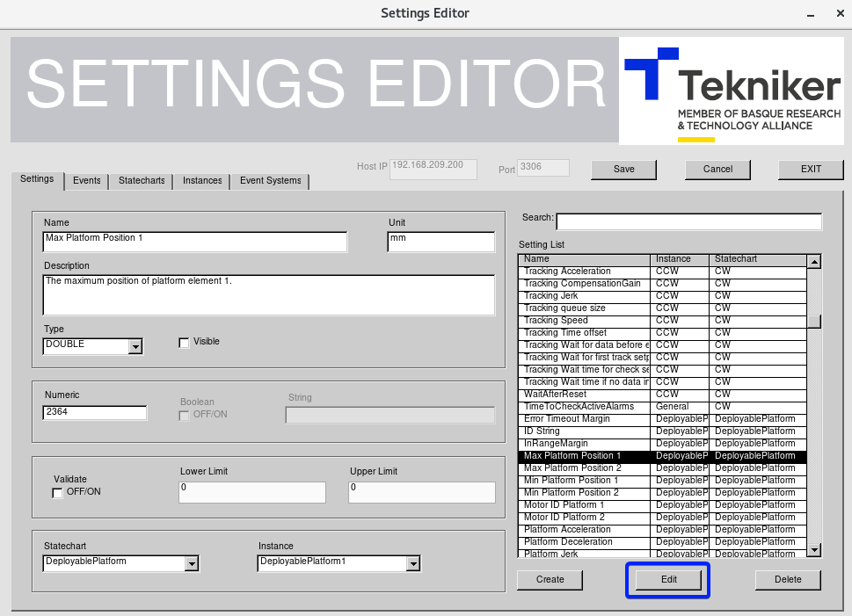The width and height of the screenshot is (852, 616).
Task: Click setting list scroll up arrow
Action: coord(814,262)
